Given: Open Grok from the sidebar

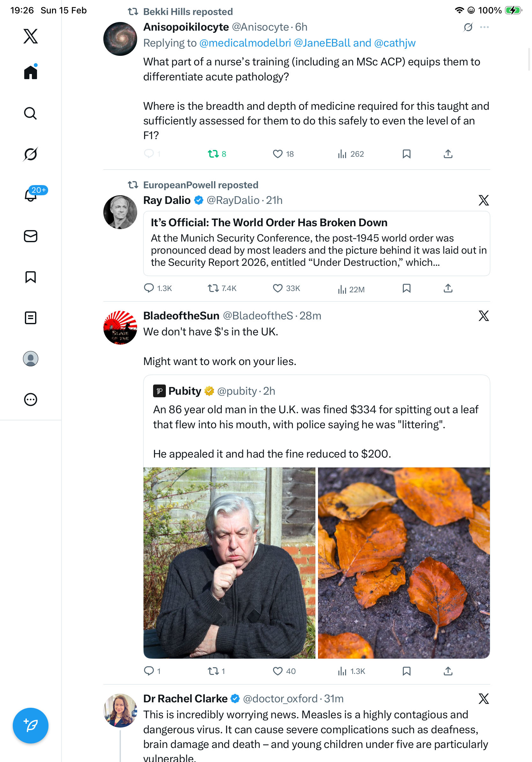Looking at the screenshot, I should pos(31,154).
